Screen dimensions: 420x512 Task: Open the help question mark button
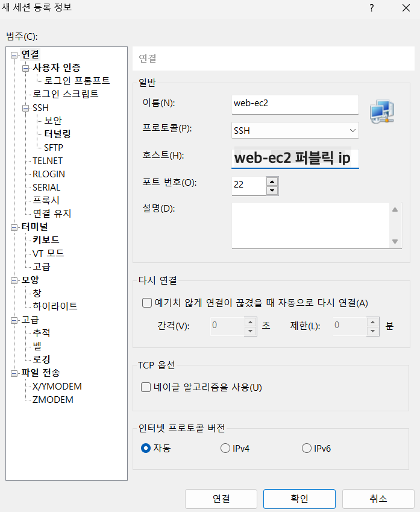pos(372,8)
